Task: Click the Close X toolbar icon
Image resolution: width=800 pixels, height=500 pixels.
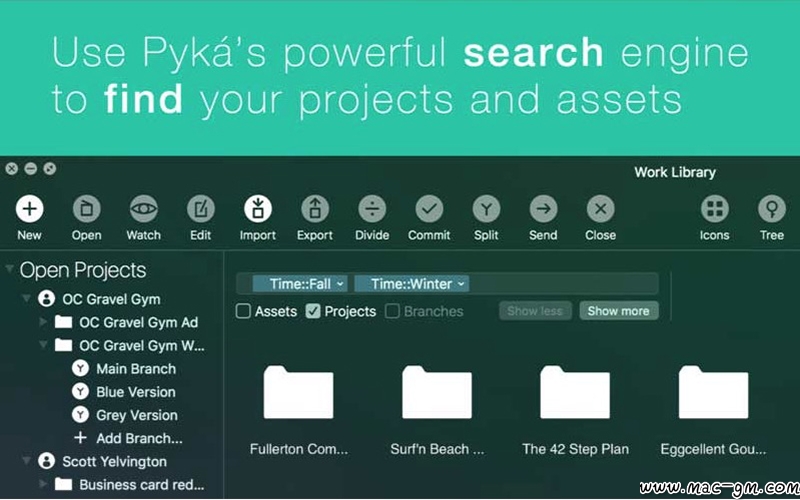Action: 601,209
